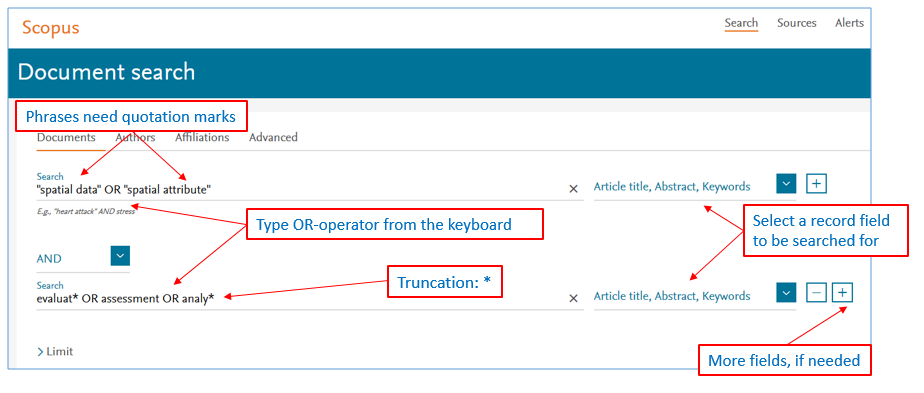Remove second search row with minus icon
Screen dimensions: 924x393
click(816, 292)
